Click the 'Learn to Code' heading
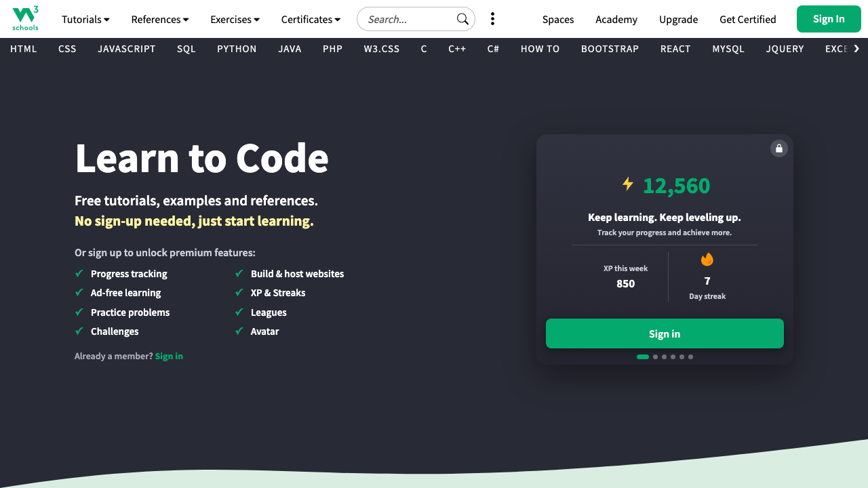Image resolution: width=868 pixels, height=488 pixels. point(201,158)
